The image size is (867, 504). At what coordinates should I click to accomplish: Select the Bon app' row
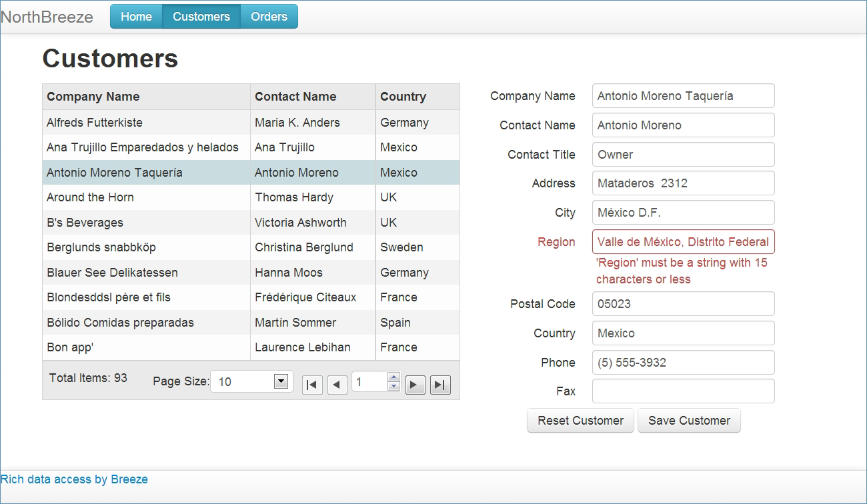coord(251,347)
